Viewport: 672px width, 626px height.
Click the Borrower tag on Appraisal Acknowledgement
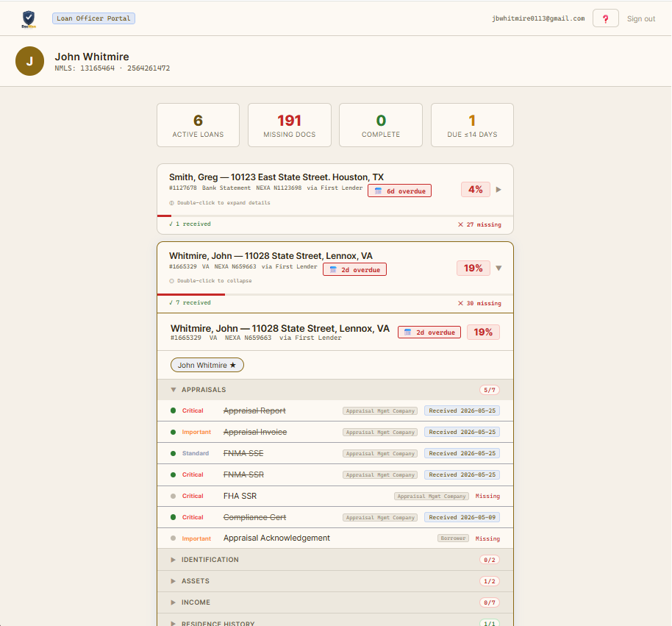click(453, 538)
